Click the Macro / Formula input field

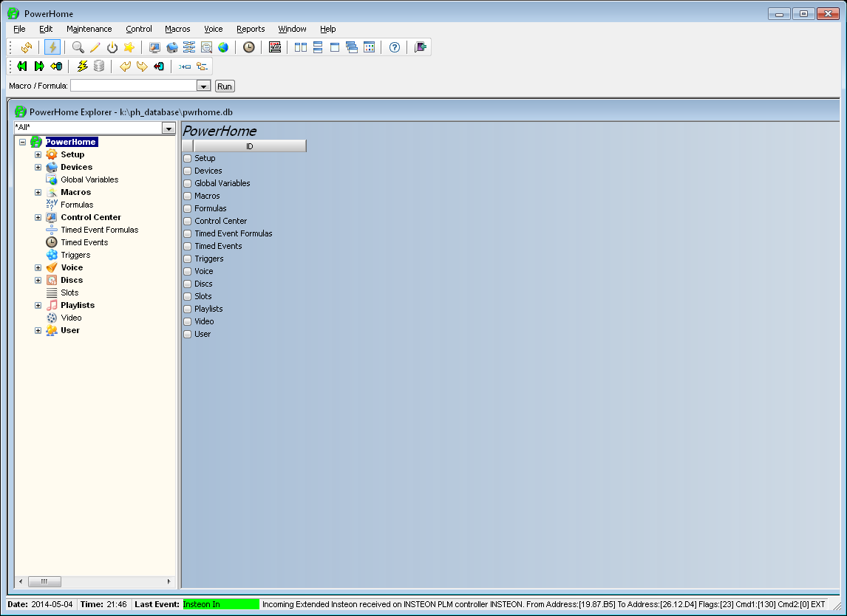[134, 86]
